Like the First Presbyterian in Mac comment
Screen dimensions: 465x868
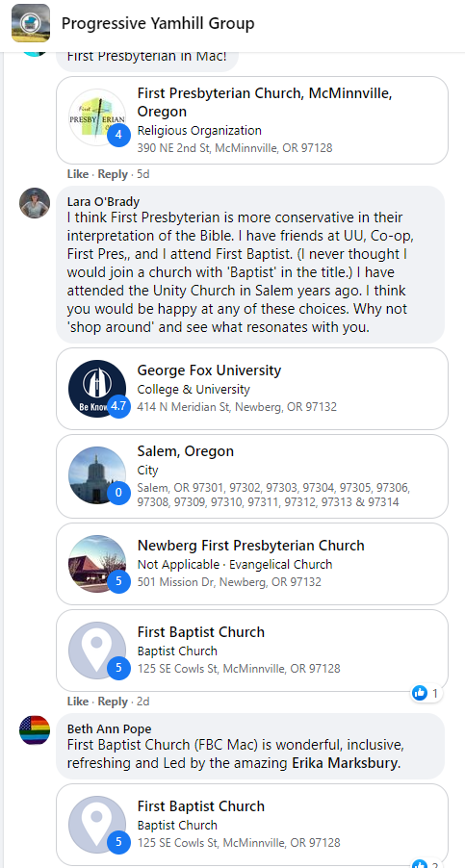[x=77, y=174]
